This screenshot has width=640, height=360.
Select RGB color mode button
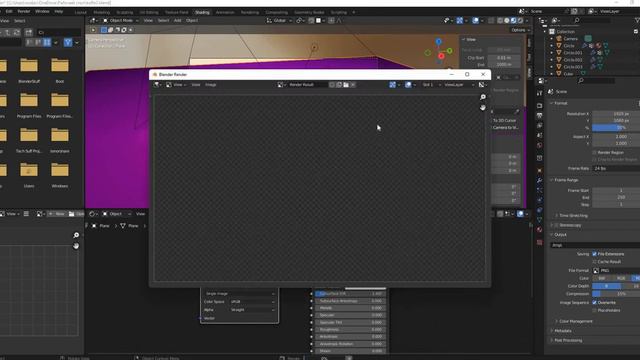621,278
